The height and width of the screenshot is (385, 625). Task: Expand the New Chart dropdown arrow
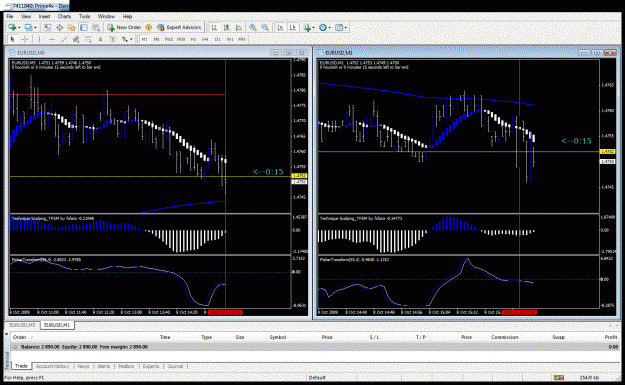[x=19, y=28]
